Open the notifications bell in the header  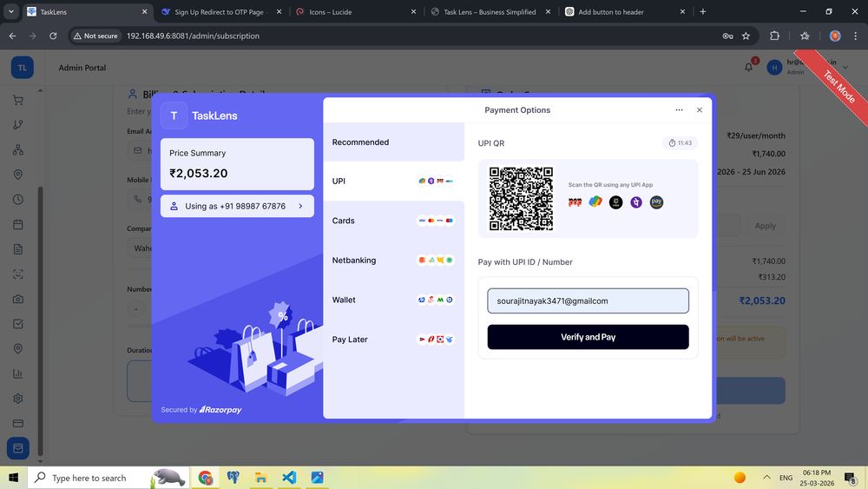point(749,68)
